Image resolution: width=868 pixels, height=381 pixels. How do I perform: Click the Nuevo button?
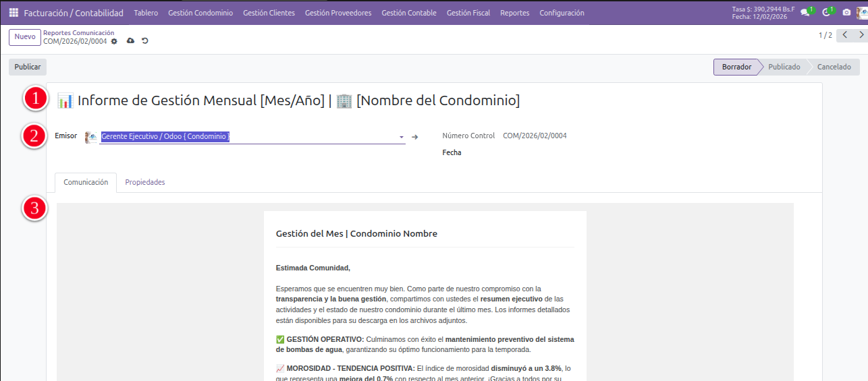[25, 37]
